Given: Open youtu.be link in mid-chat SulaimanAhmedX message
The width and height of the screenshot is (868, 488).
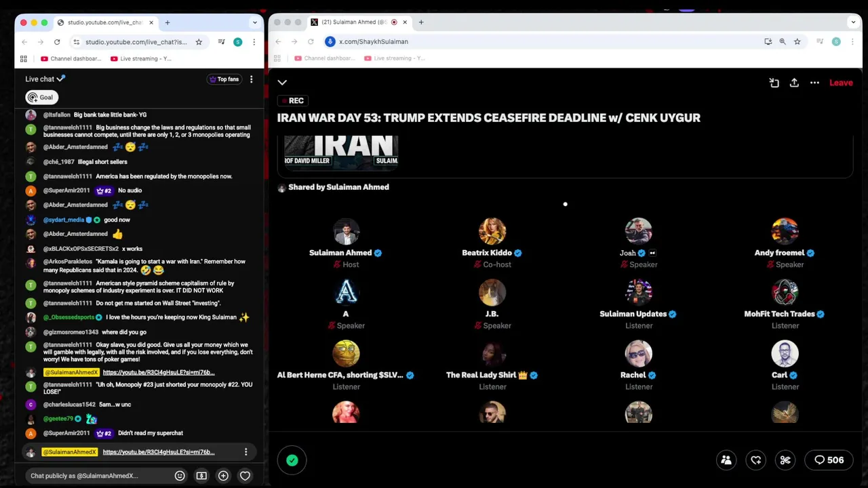Looking at the screenshot, I should pyautogui.click(x=159, y=372).
